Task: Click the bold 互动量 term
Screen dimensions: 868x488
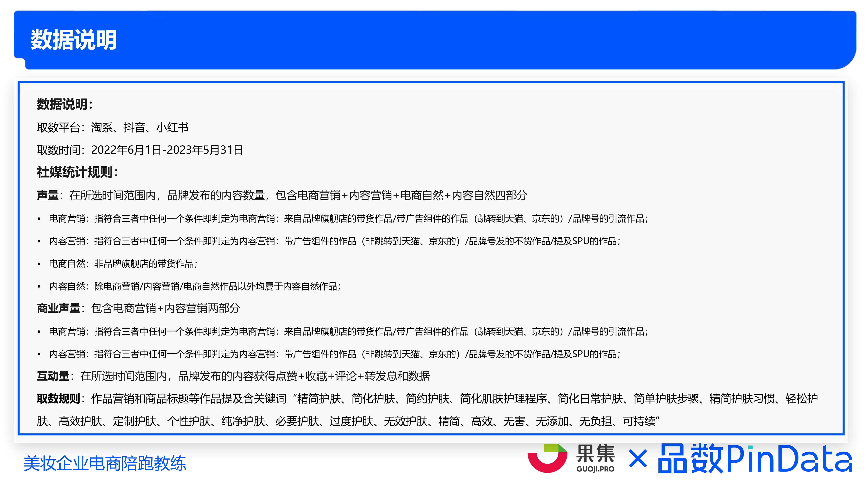Action: click(53, 376)
